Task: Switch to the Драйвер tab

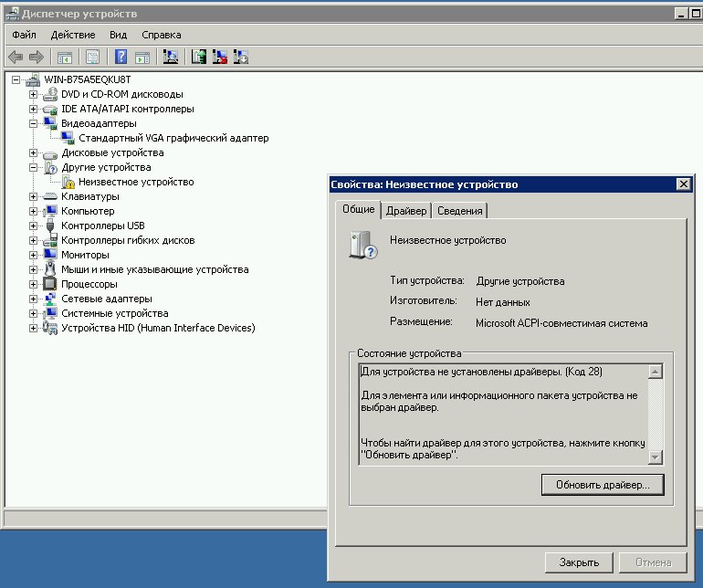Action: coord(406,211)
